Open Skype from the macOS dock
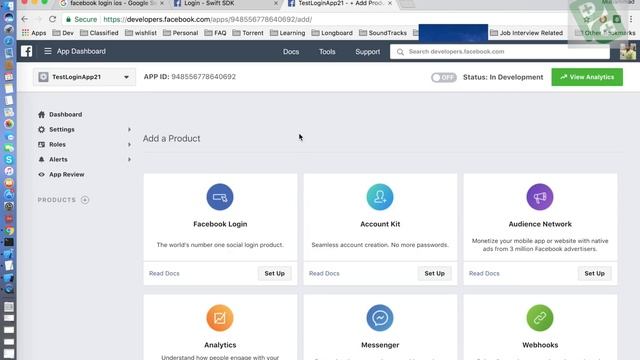Viewport: 640px width, 360px height. (x=9, y=160)
